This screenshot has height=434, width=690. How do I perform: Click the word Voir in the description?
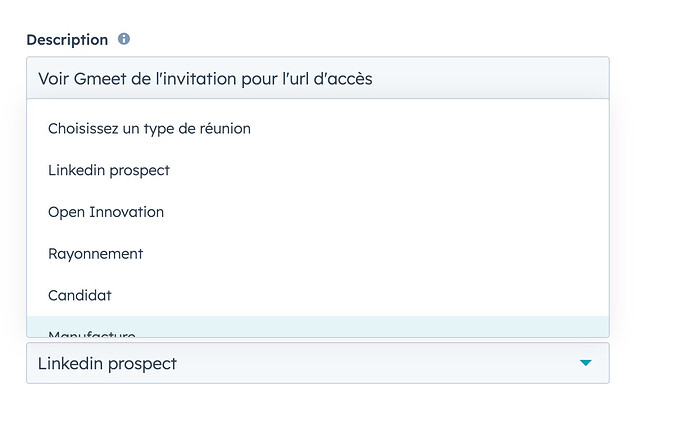54,79
